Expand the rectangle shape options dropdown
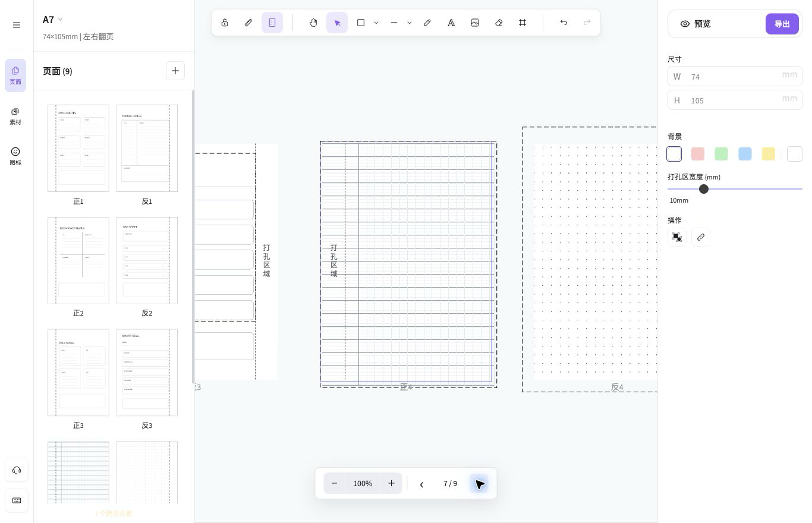 [376, 23]
